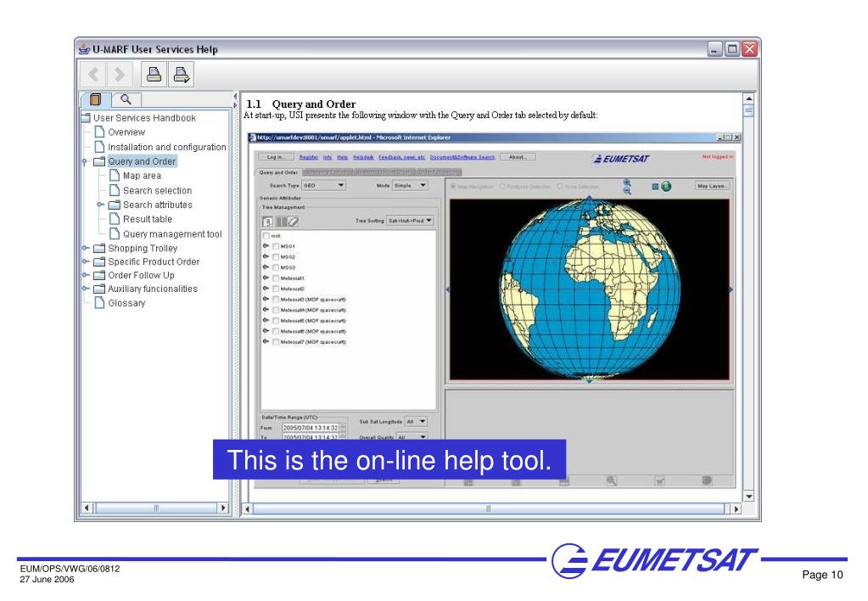Click the map zoom in magnifier
Viewport: 868px width, 601px height.
627,183
